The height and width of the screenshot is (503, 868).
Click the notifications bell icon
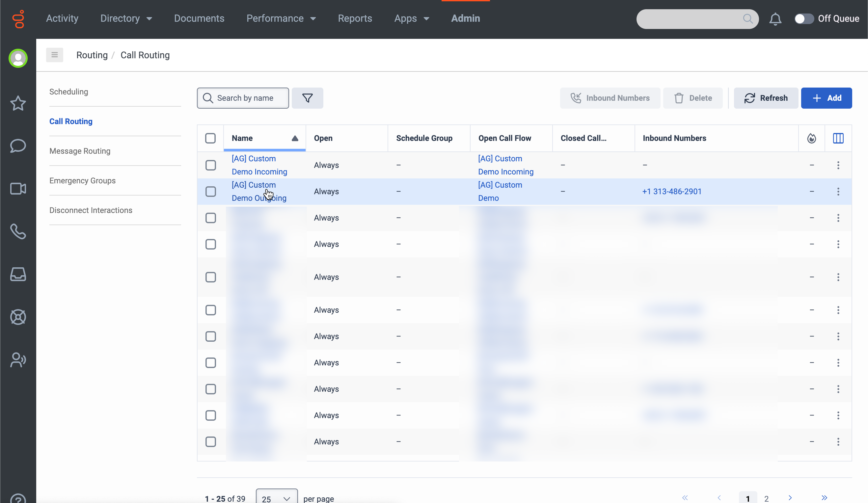coord(775,18)
